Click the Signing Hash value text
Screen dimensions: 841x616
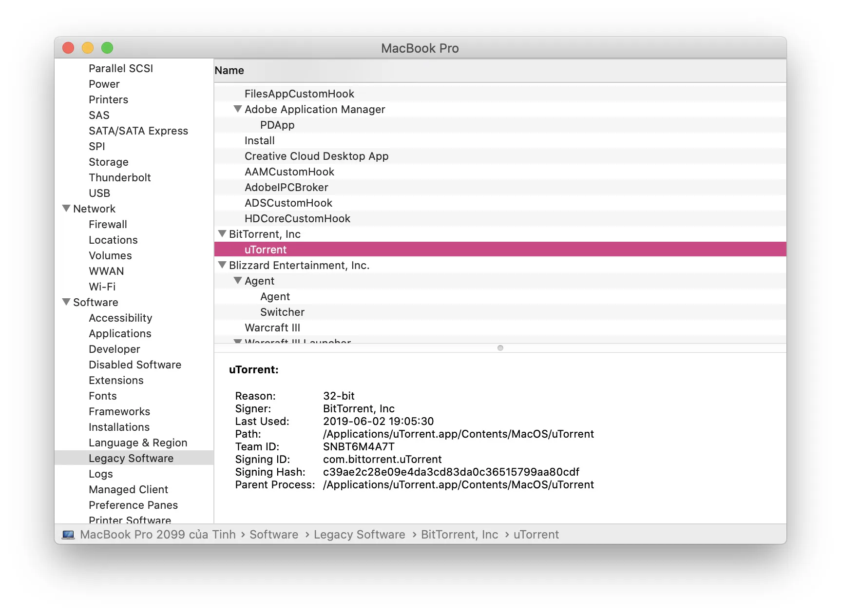[451, 472]
